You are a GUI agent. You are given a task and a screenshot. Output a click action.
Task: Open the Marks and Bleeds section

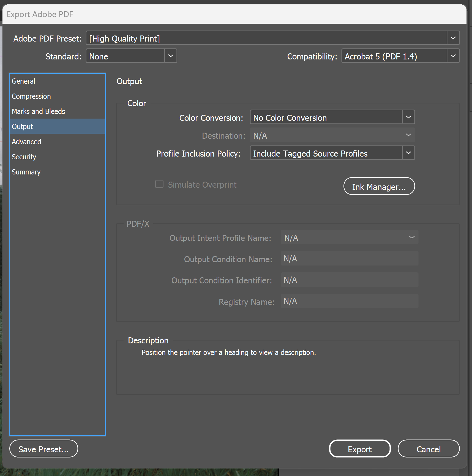tap(38, 111)
